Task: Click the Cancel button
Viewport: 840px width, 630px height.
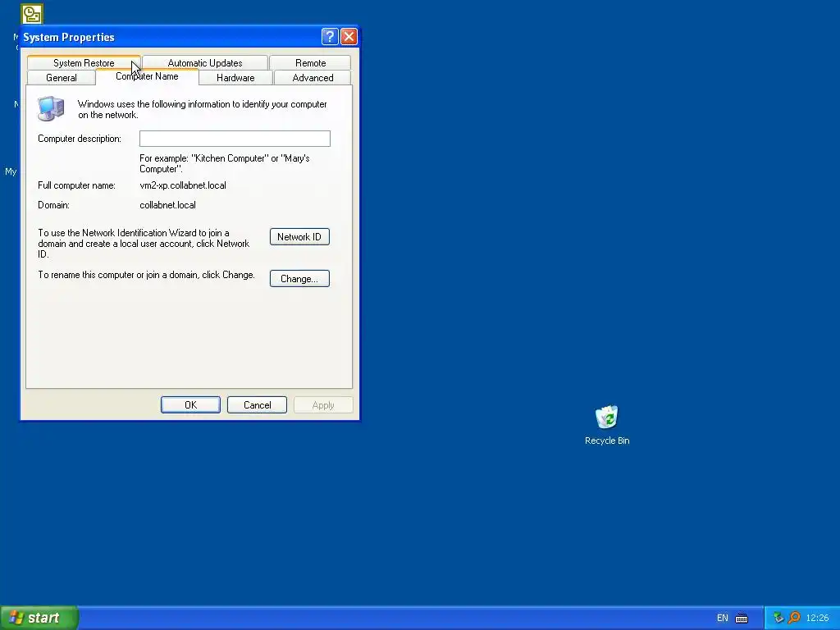Action: pyautogui.click(x=257, y=405)
